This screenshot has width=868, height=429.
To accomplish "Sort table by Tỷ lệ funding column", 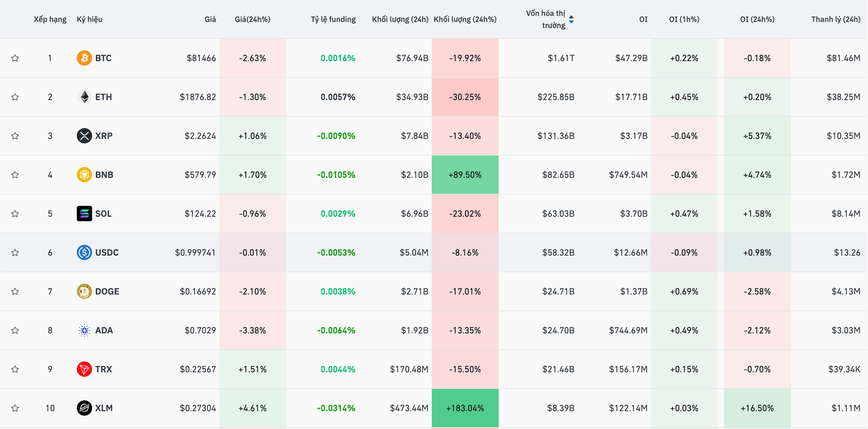I will coord(333,19).
